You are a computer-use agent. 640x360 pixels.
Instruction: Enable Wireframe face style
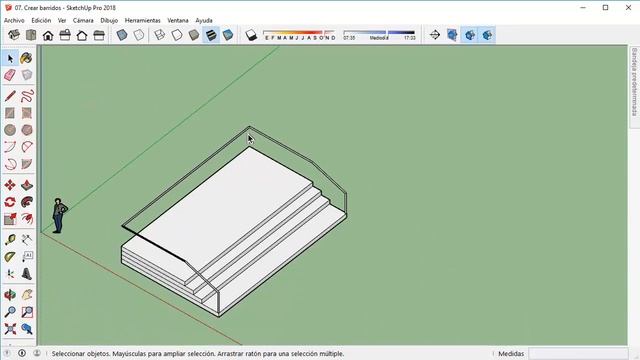point(160,35)
